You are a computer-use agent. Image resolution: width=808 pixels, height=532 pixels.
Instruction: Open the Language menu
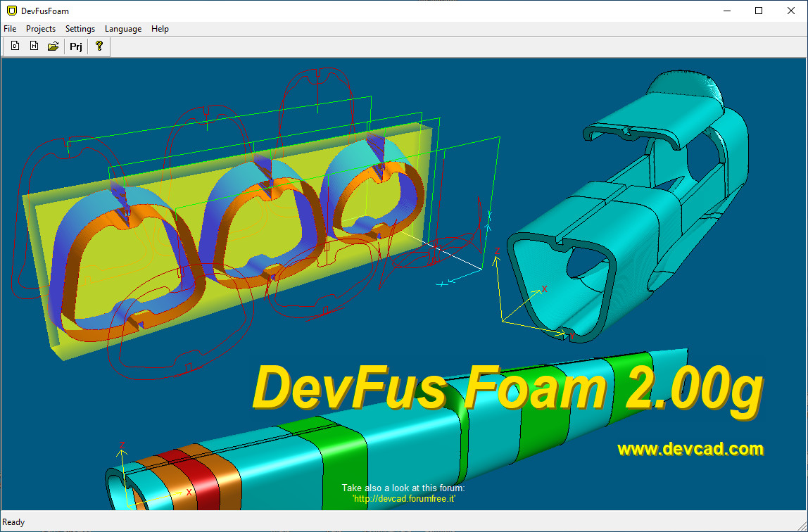click(x=123, y=29)
